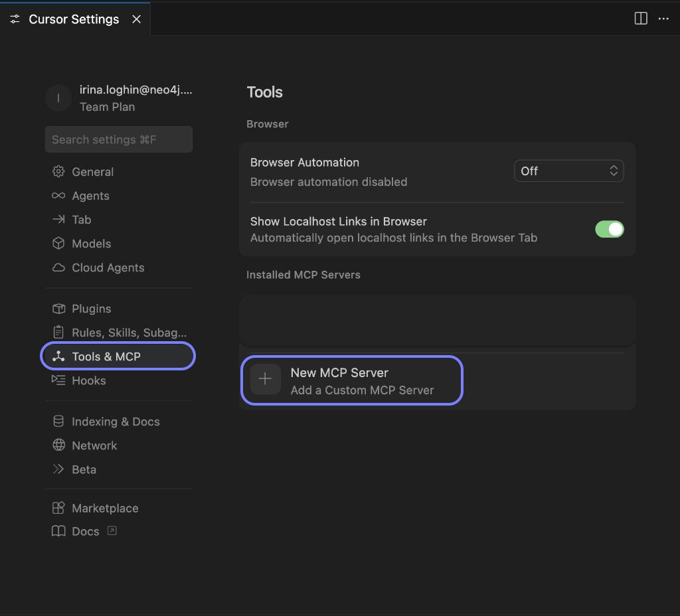The width and height of the screenshot is (680, 616).
Task: Open Indexing & Docs database icon
Action: (58, 421)
